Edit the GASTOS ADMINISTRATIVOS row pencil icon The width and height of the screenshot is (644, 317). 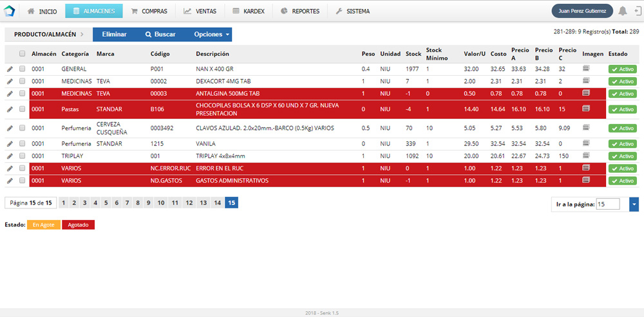click(x=10, y=181)
